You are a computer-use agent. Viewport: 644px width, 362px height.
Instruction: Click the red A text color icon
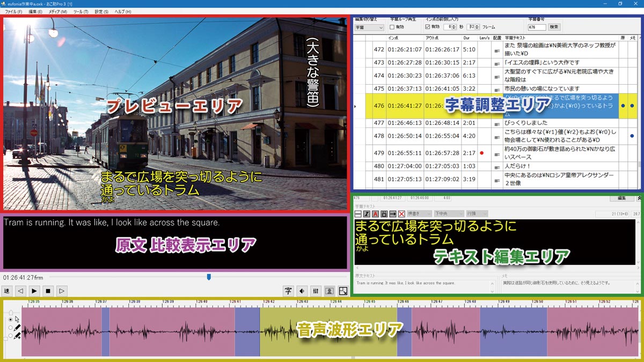click(x=375, y=214)
